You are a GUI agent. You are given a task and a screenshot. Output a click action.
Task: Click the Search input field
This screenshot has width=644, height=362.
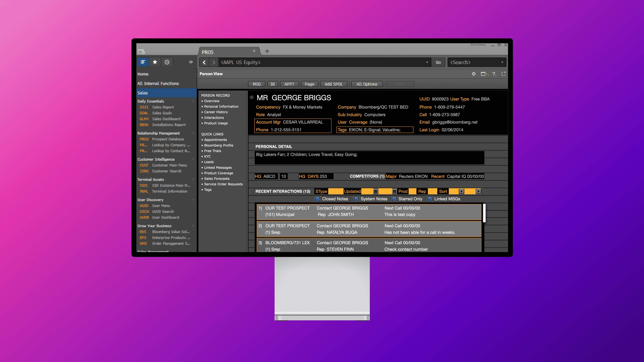477,63
